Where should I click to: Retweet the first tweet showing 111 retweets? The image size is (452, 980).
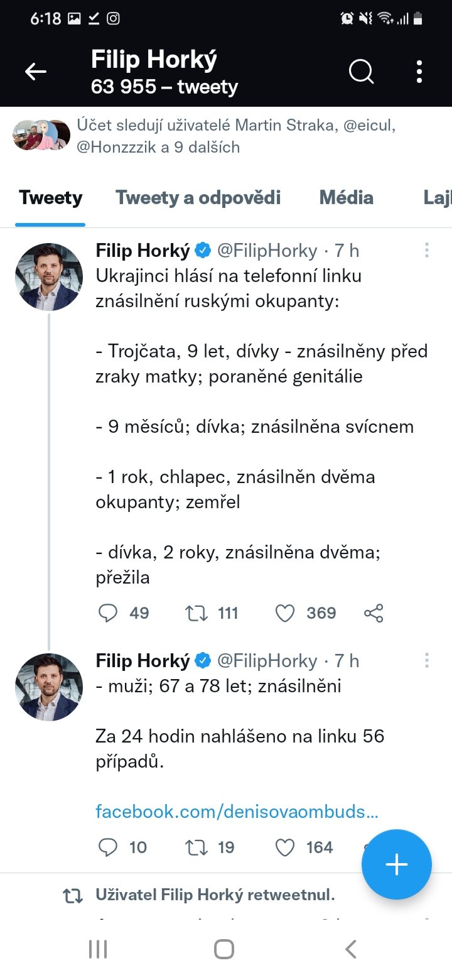click(196, 613)
